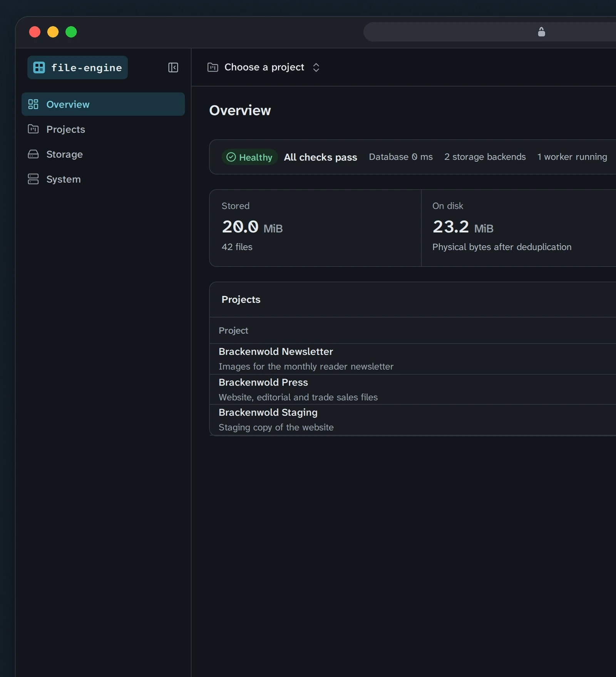
Task: Click the Healthy status badge
Action: 249,157
